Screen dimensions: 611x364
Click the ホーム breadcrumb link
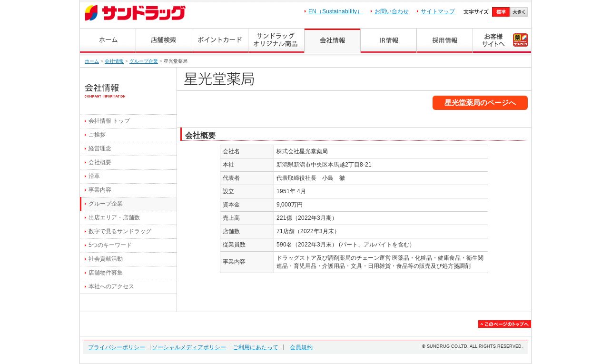(92, 61)
